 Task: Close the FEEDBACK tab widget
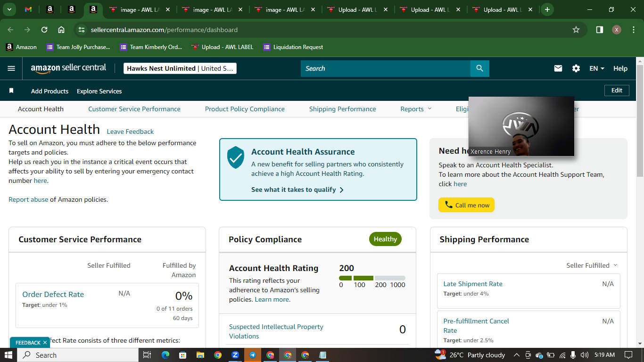(45, 343)
